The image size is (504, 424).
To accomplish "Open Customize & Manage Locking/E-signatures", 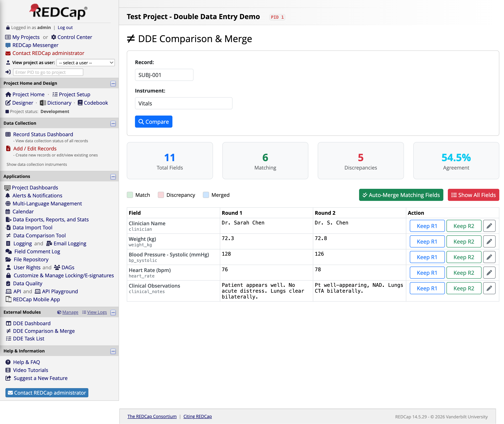I will 64,276.
